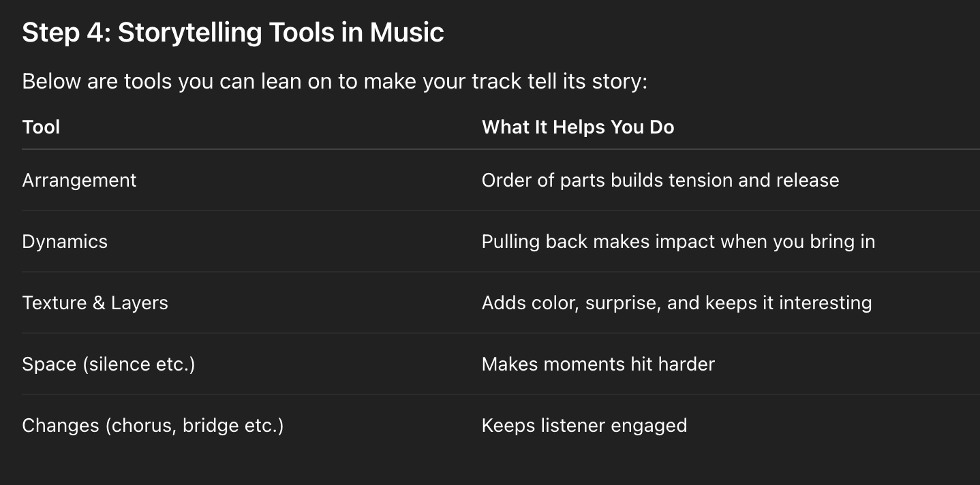
Task: Select the "Changes (chorus, bridge etc.)" cell
Action: 153,426
